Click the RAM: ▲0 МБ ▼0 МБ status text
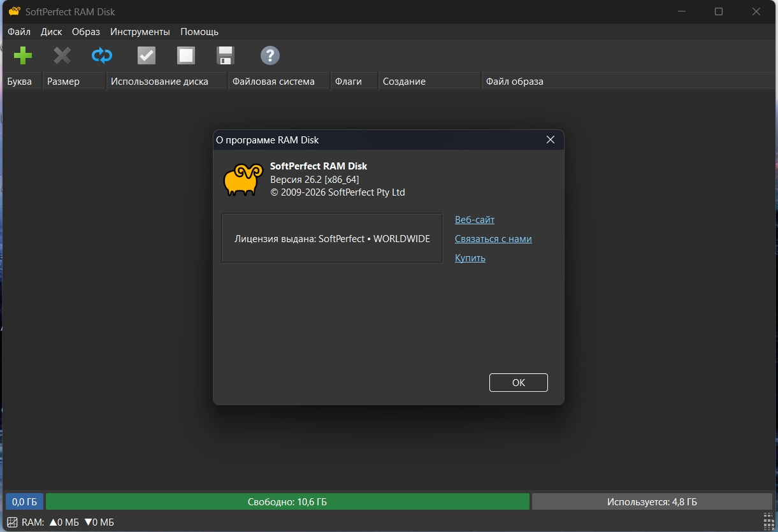 68,522
